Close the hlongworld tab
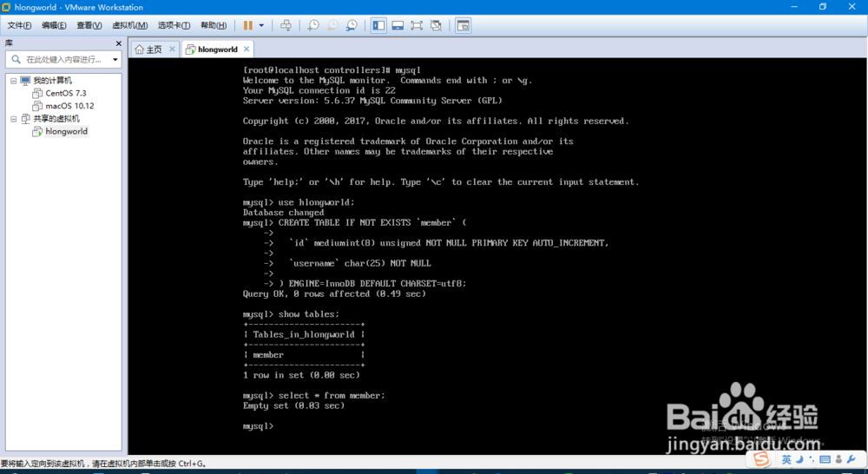The width and height of the screenshot is (868, 474). tap(247, 49)
